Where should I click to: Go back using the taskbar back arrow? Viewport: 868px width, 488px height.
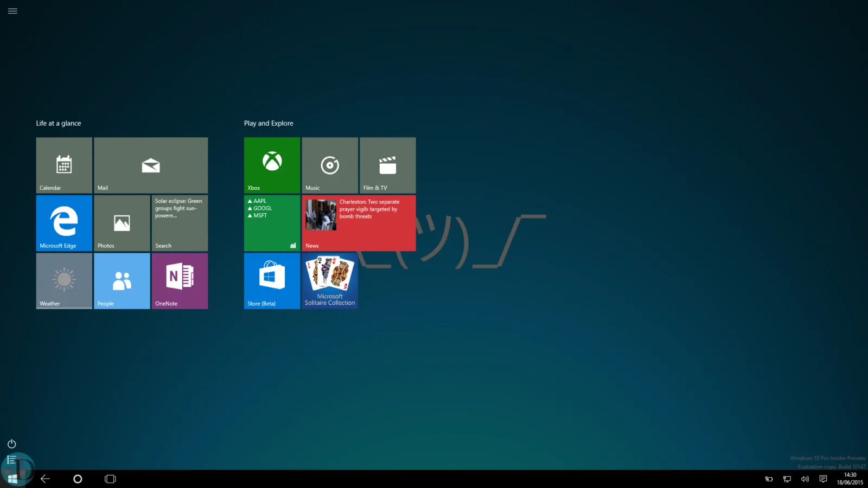[45, 479]
